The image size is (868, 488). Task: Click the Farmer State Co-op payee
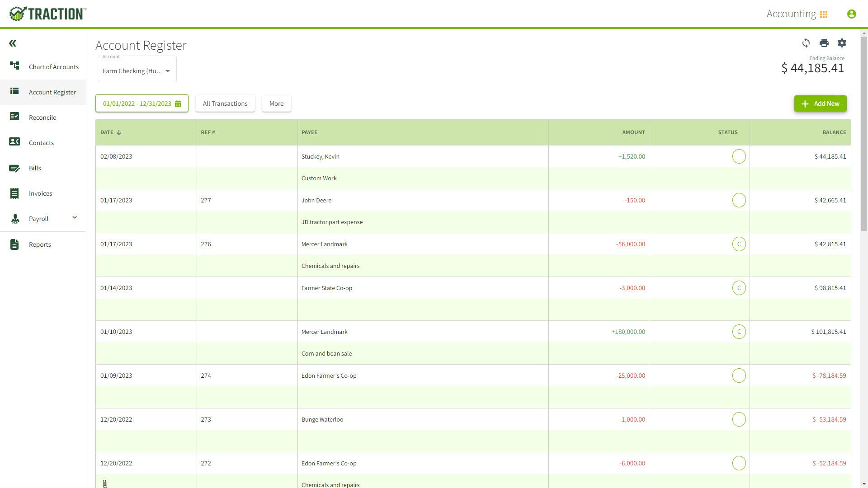(327, 288)
